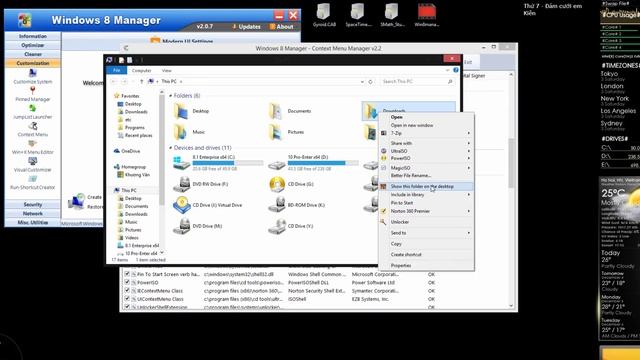Expand the 7-Zip submenu
The image size is (640, 360).
pos(469,133)
